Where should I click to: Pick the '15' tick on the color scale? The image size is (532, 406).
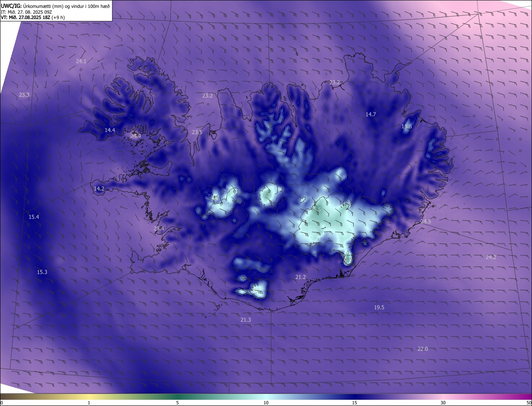(355, 403)
